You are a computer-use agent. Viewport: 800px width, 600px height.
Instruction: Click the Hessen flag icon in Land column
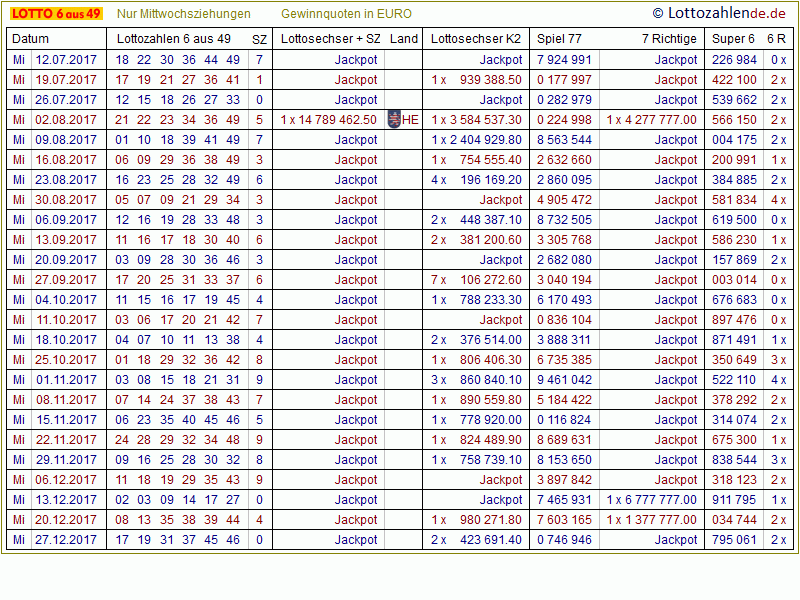[393, 120]
